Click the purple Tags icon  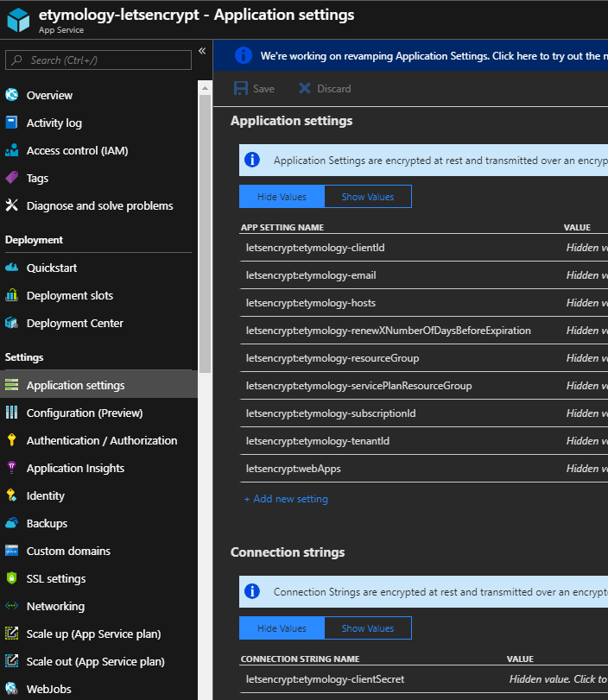pos(11,178)
